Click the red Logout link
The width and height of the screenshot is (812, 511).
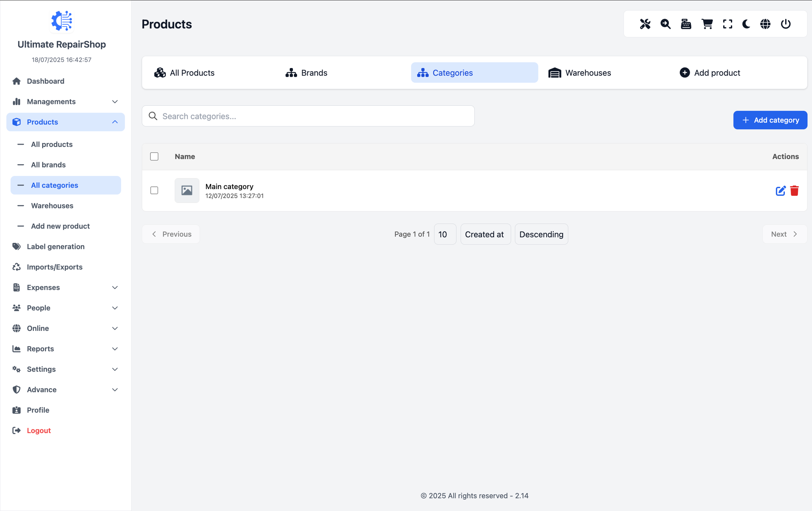pos(39,430)
